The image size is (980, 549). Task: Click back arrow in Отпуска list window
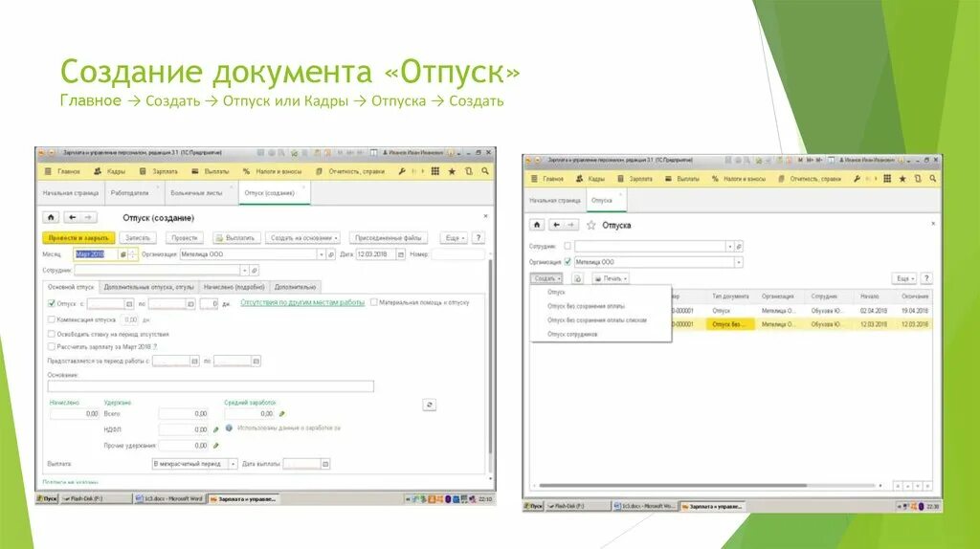tap(556, 225)
